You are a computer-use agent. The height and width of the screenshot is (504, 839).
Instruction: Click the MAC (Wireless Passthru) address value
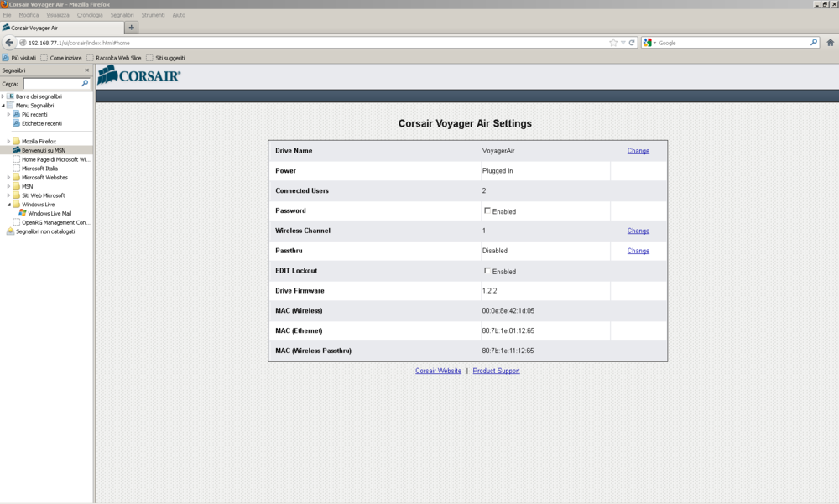click(x=508, y=351)
